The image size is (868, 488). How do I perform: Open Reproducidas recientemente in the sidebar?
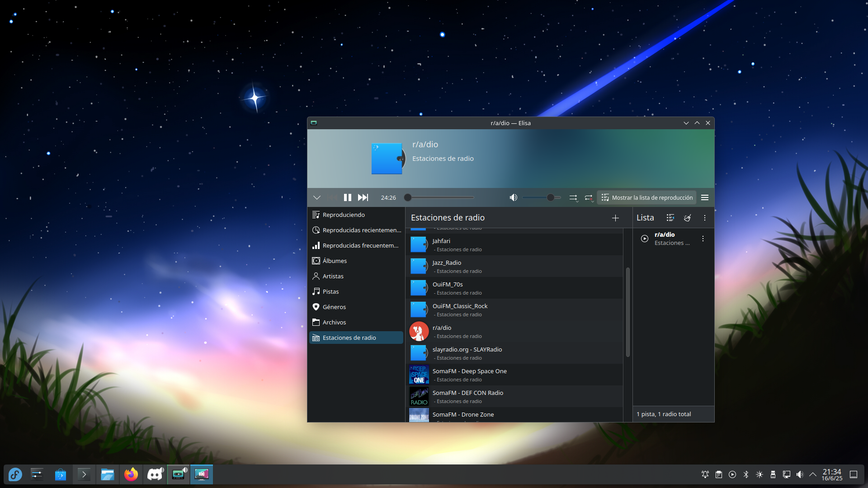[356, 230]
